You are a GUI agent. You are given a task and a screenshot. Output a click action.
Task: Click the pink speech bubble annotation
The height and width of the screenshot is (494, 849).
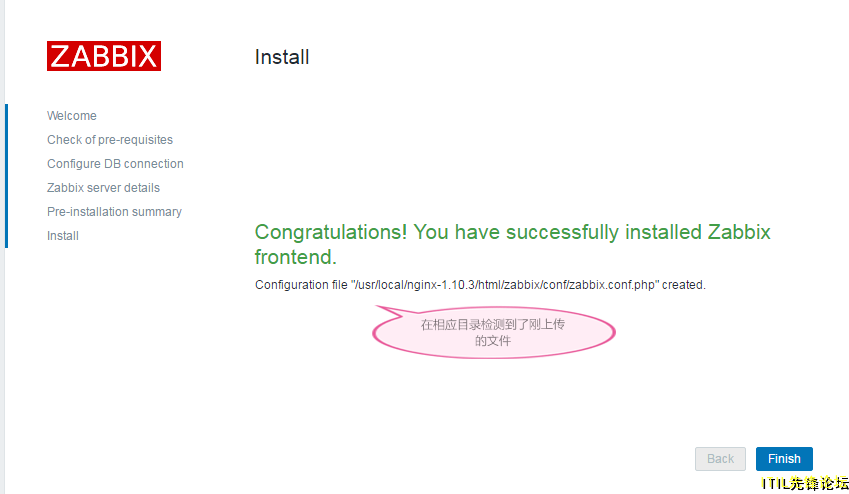pos(493,332)
